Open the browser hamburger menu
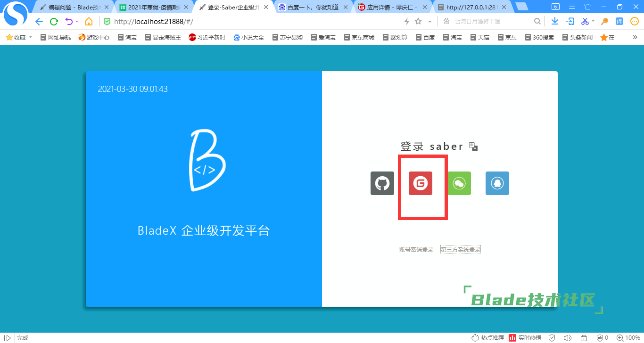Screen dimensions: 644x343 [572, 7]
